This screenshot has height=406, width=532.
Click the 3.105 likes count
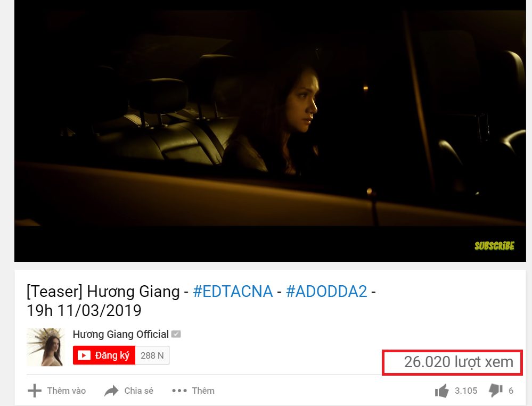[466, 391]
